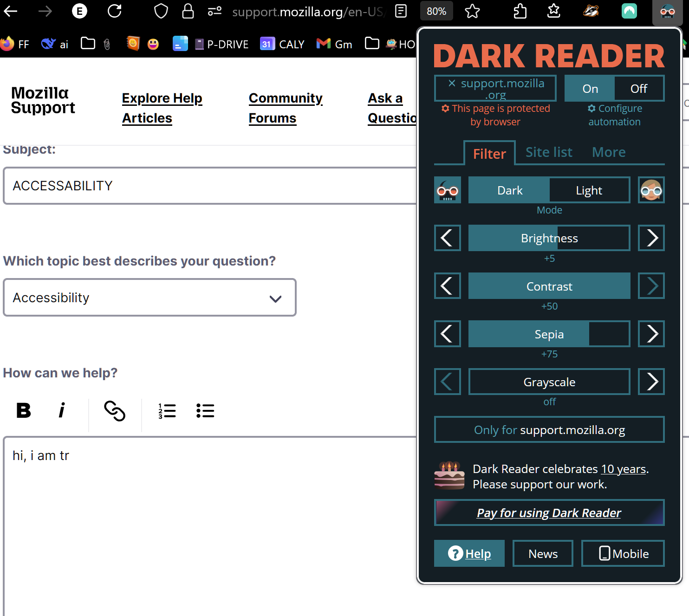Open the site permissions icon
Viewport: 689px width, 616px height.
[x=214, y=11]
